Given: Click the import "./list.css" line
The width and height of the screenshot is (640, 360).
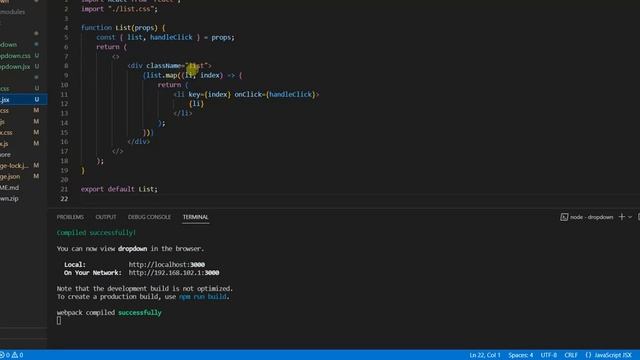Looking at the screenshot, I should tap(119, 9).
